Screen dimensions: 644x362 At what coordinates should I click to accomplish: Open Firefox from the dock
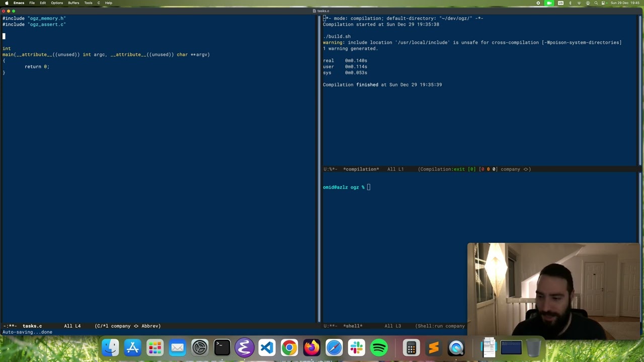311,347
